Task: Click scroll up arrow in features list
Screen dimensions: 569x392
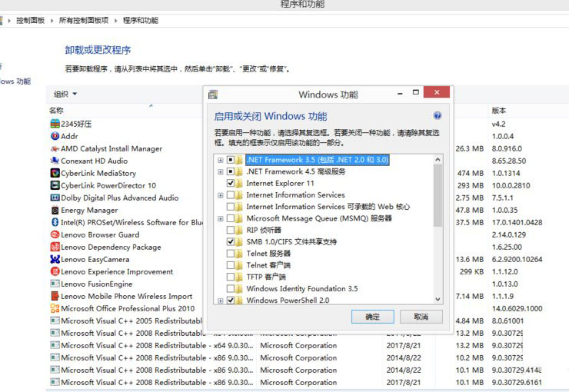Action: click(x=438, y=160)
